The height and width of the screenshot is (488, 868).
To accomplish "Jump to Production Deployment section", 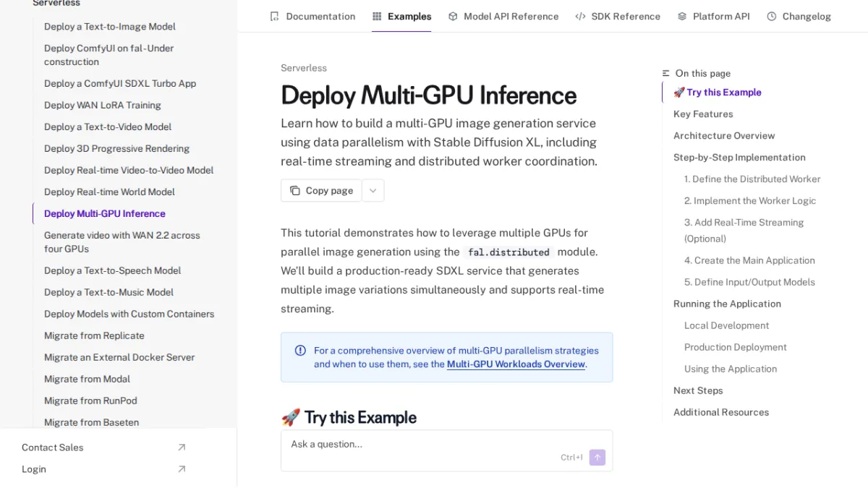I will tap(735, 347).
